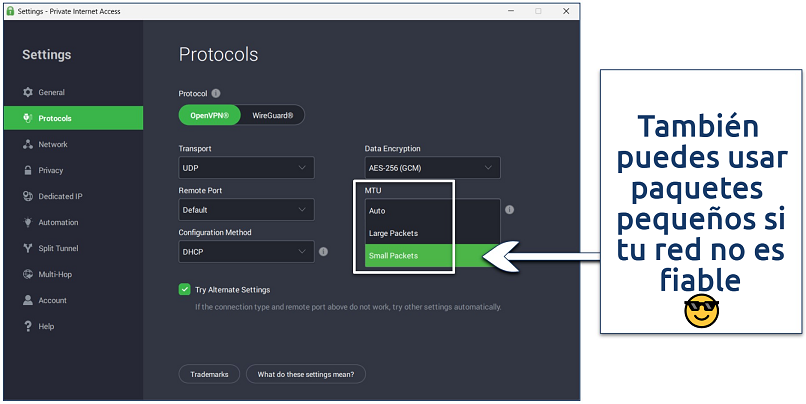Image resolution: width=806 pixels, height=404 pixels.
Task: Open the Remote Port Default dropdown
Action: [246, 210]
